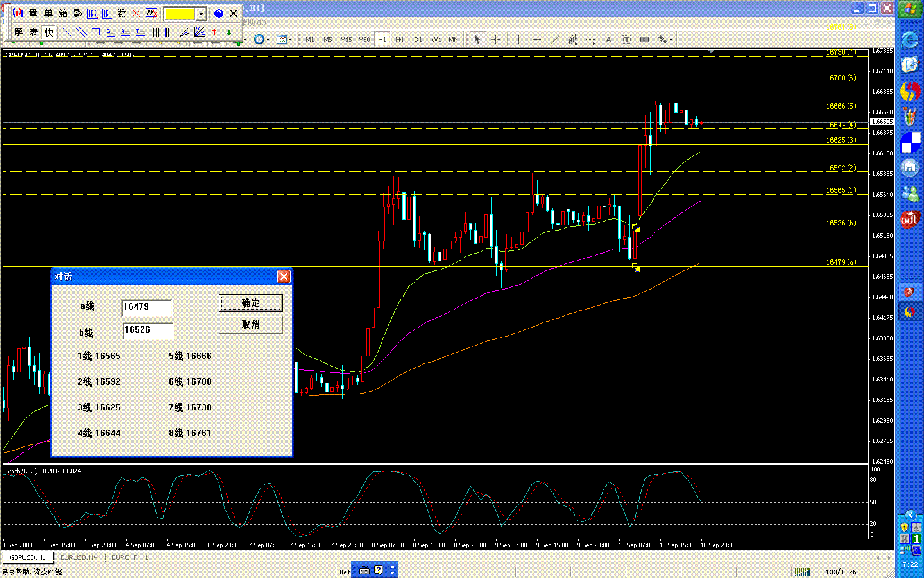Image resolution: width=924 pixels, height=578 pixels.
Task: Click '8线 16761' text in dialog
Action: click(x=190, y=433)
